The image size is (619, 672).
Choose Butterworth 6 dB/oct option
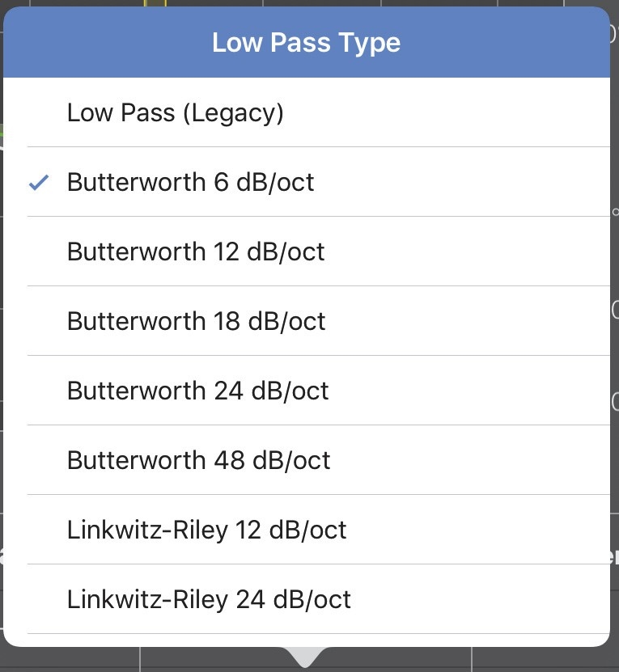pyautogui.click(x=190, y=182)
